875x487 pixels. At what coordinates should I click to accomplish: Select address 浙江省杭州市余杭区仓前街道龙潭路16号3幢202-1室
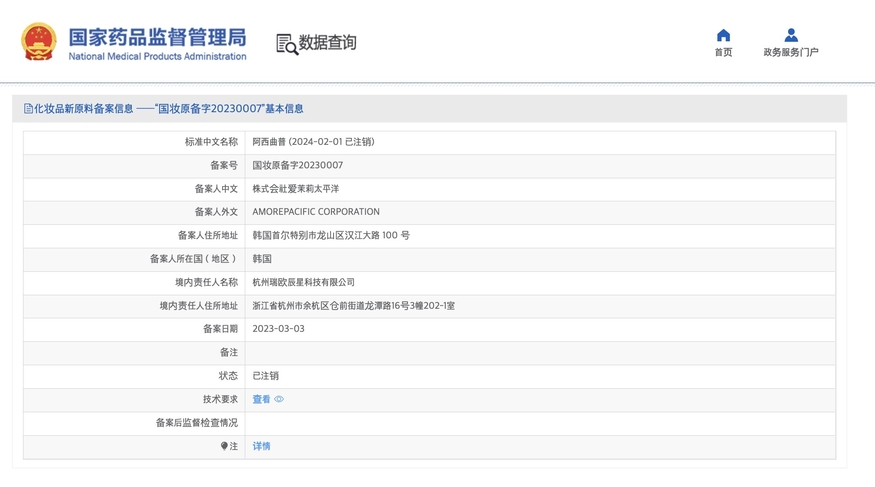(353, 306)
